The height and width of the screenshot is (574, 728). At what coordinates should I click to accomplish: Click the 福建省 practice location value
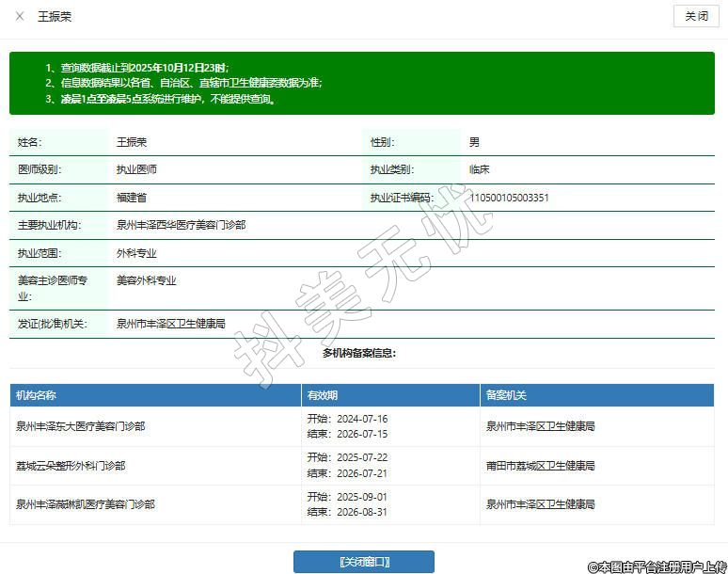132,198
